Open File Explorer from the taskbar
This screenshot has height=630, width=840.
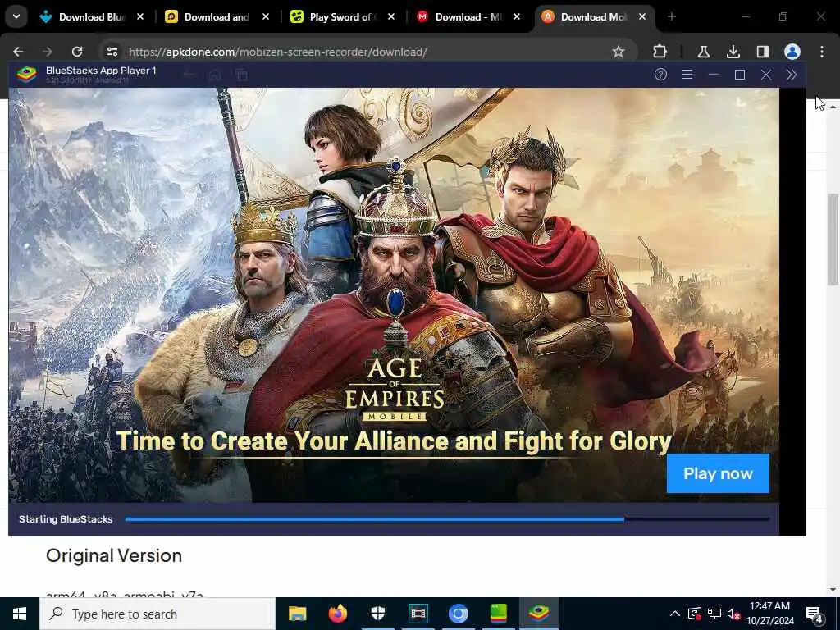click(x=297, y=614)
